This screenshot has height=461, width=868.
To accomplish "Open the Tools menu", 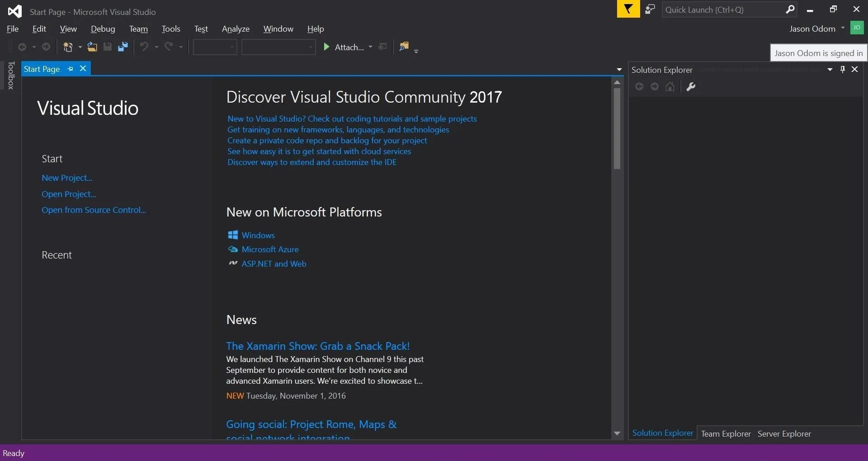I will pos(171,29).
